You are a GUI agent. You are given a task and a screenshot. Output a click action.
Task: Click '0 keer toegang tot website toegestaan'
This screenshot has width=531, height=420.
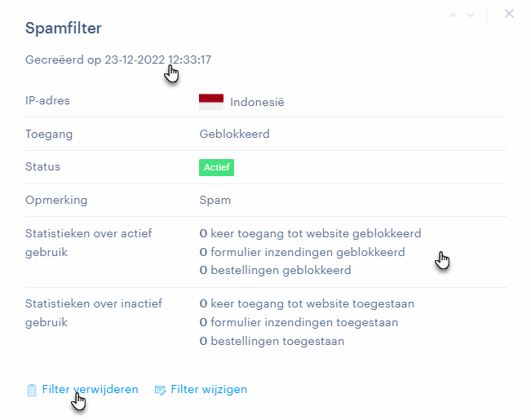(x=307, y=303)
